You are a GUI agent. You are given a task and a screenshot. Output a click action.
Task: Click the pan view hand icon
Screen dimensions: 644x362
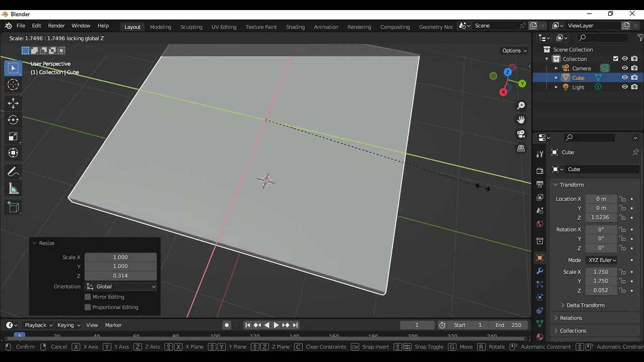(x=521, y=120)
